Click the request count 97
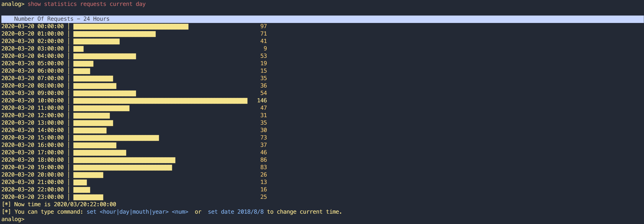 (x=263, y=26)
